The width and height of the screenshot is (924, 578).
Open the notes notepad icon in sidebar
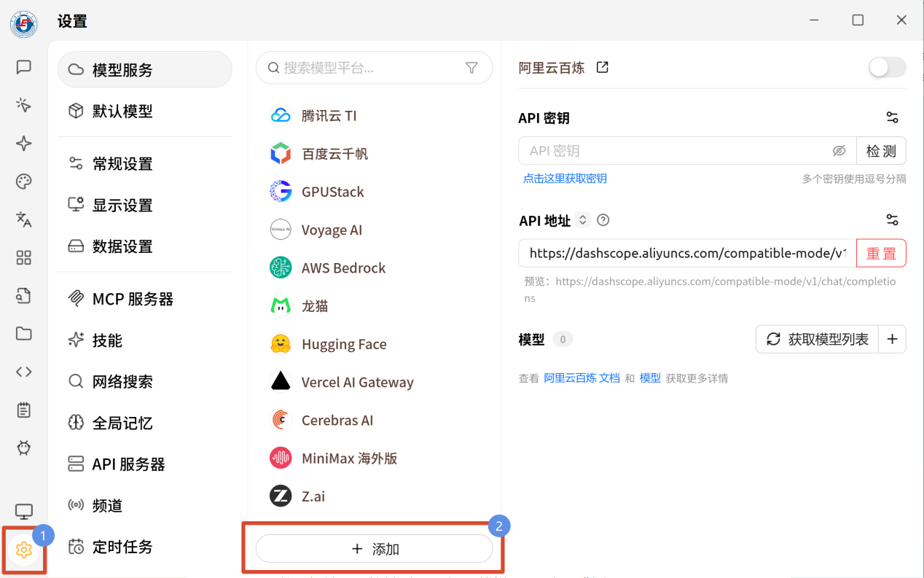[x=24, y=410]
